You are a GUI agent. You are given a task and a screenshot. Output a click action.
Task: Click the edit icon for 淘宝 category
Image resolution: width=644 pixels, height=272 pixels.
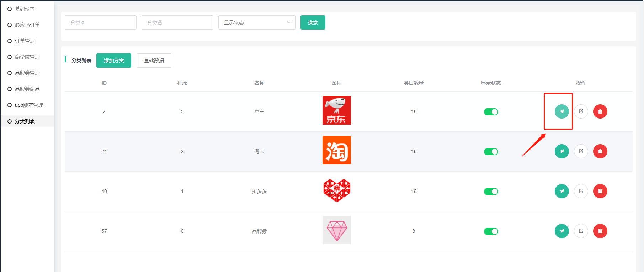(x=581, y=151)
